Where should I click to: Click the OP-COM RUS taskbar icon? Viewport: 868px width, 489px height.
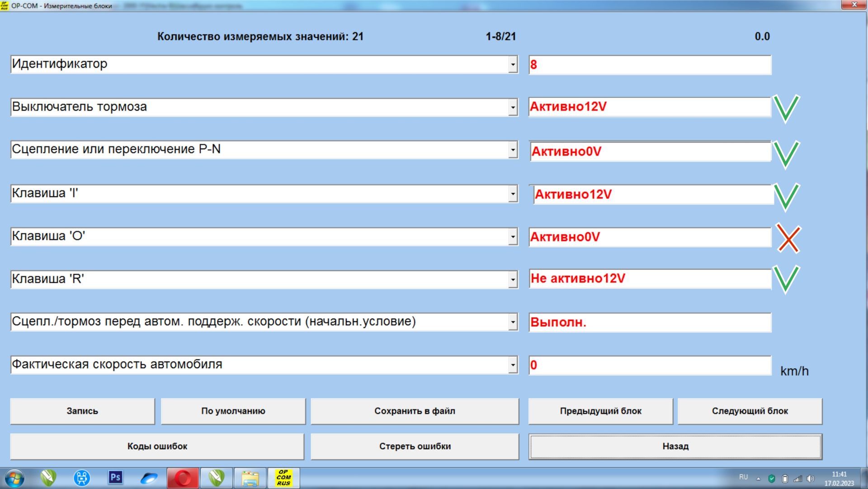[x=283, y=478]
